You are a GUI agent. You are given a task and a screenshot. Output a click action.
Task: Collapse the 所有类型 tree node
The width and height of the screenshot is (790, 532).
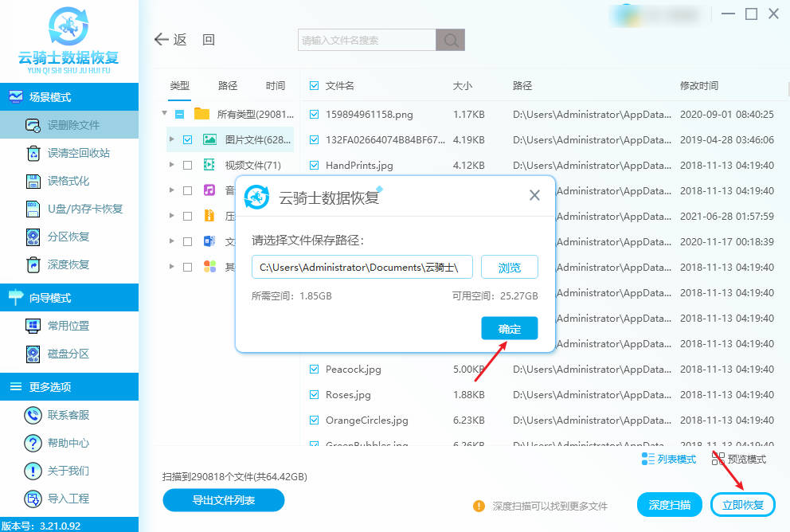click(x=165, y=114)
